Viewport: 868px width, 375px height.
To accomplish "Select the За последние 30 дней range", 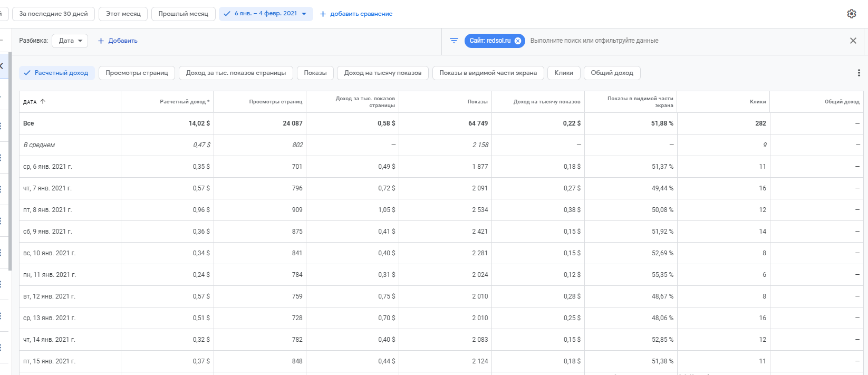I will [53, 14].
